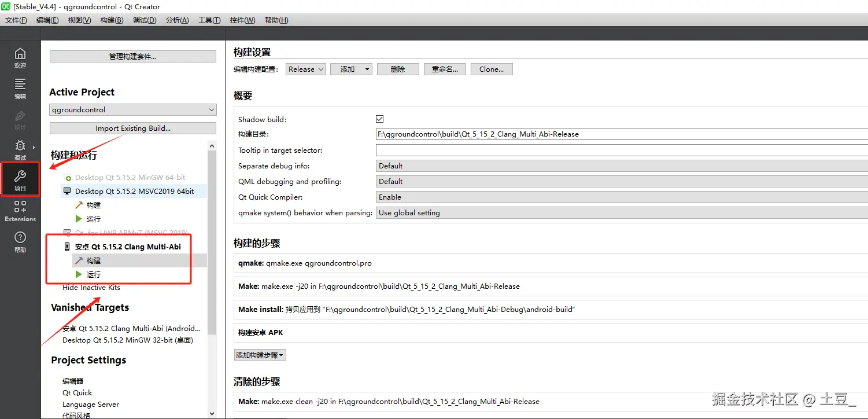Click the kit list scroll down arrow
This screenshot has height=419, width=868.
click(x=212, y=413)
